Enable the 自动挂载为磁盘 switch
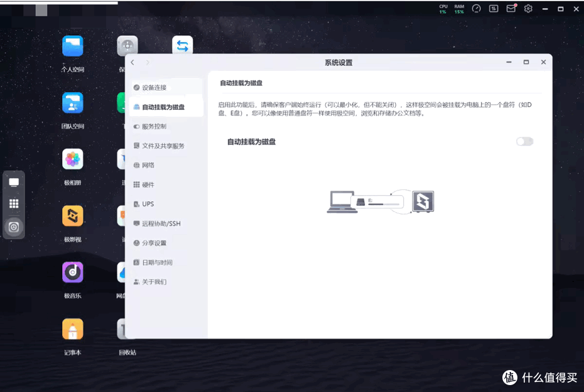This screenshot has width=584, height=392. [x=525, y=141]
